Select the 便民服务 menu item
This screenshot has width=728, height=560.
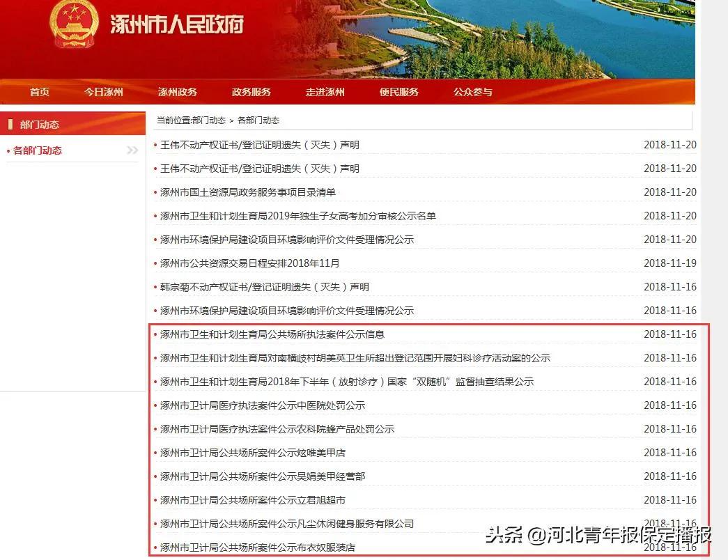(x=399, y=92)
